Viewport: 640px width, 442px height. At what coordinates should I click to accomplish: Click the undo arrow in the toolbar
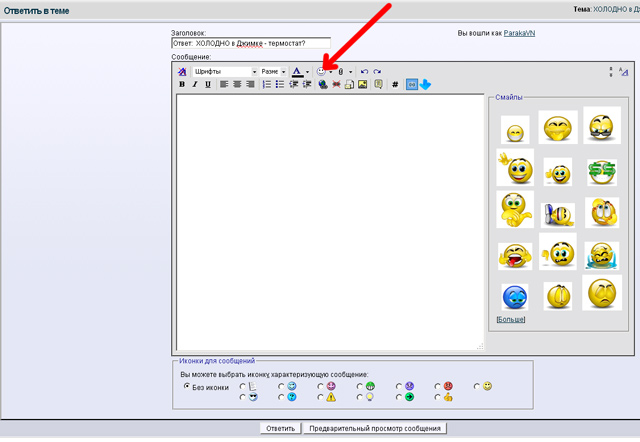364,71
